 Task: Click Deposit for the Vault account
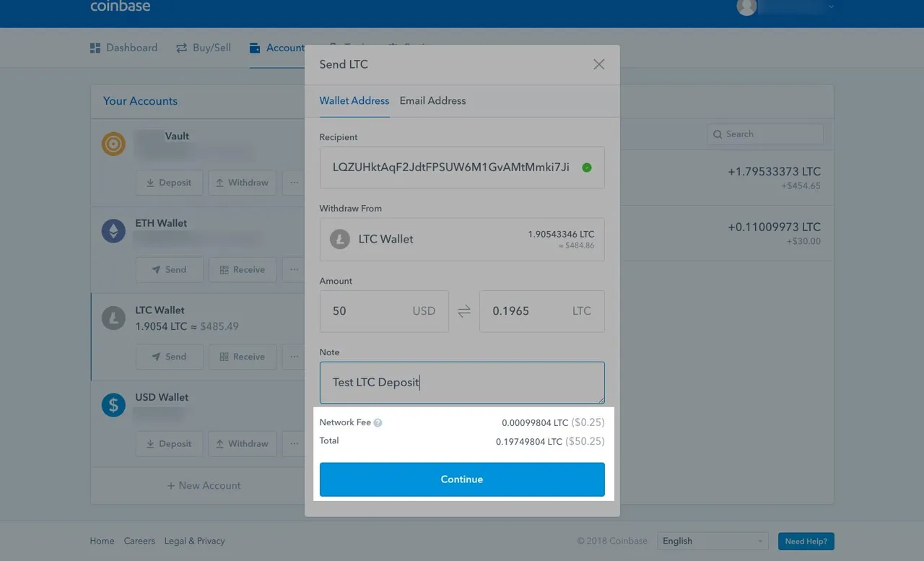(169, 183)
